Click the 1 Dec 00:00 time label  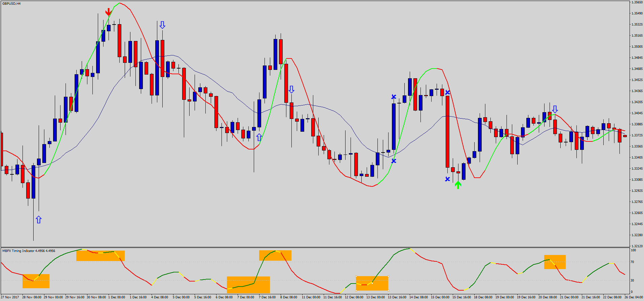tap(117, 297)
